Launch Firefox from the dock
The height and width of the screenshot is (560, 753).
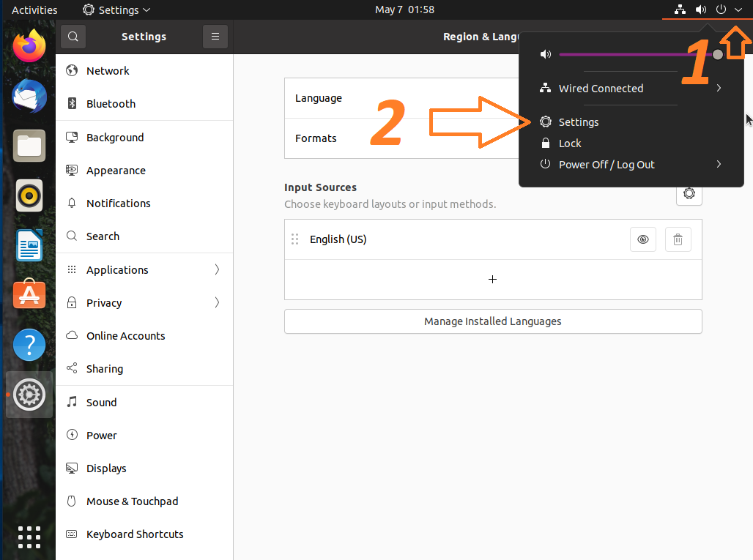click(x=29, y=47)
